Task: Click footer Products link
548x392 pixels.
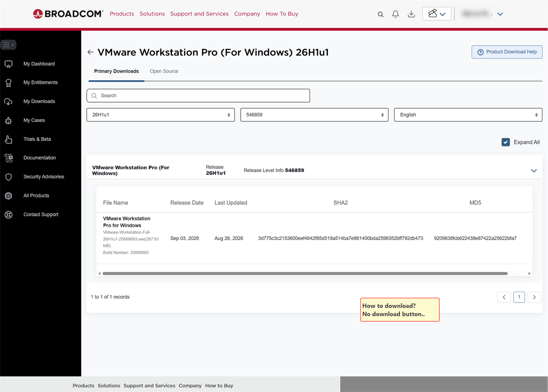Action: 84,386
